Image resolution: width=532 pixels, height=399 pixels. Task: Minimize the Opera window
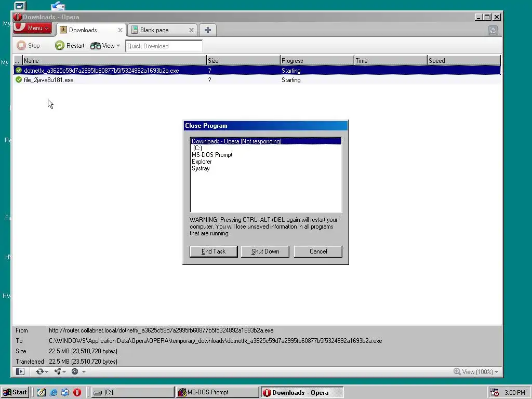click(478, 17)
